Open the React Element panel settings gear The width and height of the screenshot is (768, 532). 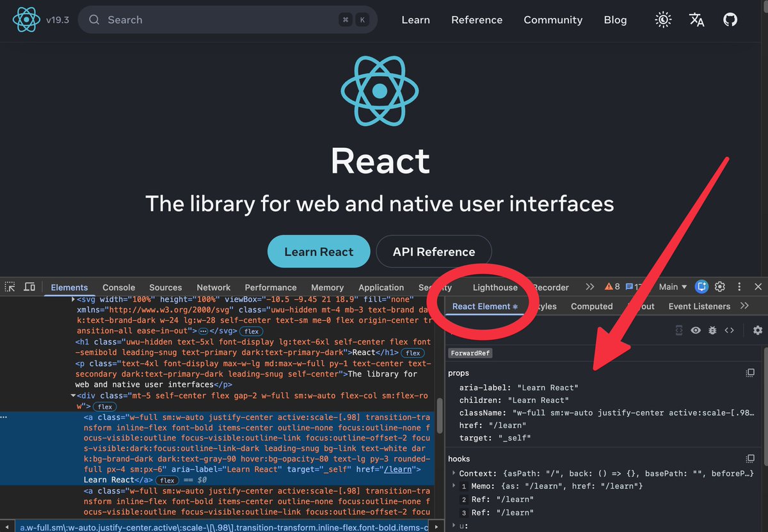pyautogui.click(x=758, y=330)
